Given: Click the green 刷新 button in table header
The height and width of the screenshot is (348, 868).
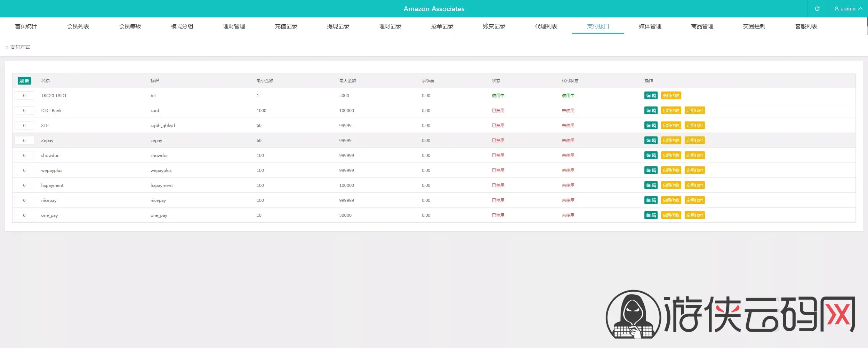Looking at the screenshot, I should (24, 81).
